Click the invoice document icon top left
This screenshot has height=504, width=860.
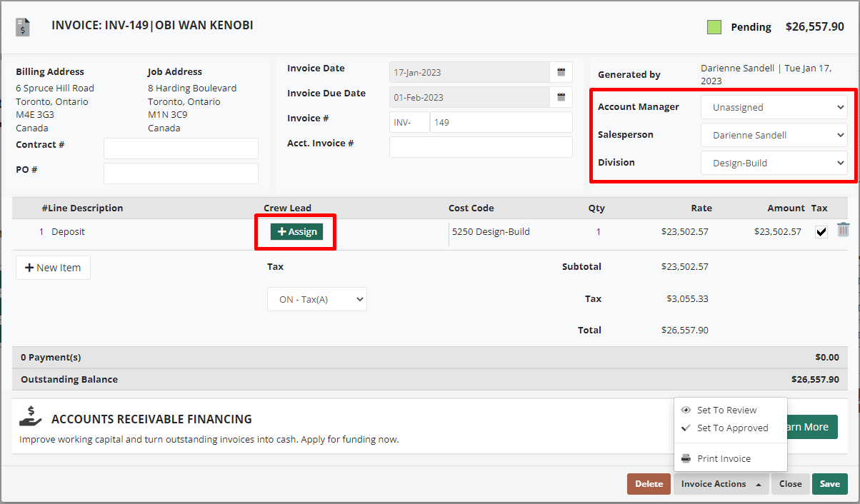pos(21,26)
